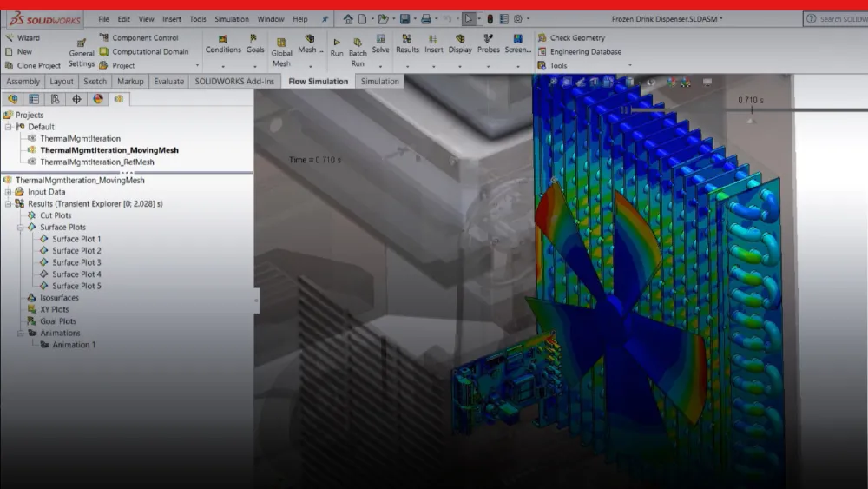Select Animation 1
Viewport: 868px width, 489px height.
pos(74,345)
